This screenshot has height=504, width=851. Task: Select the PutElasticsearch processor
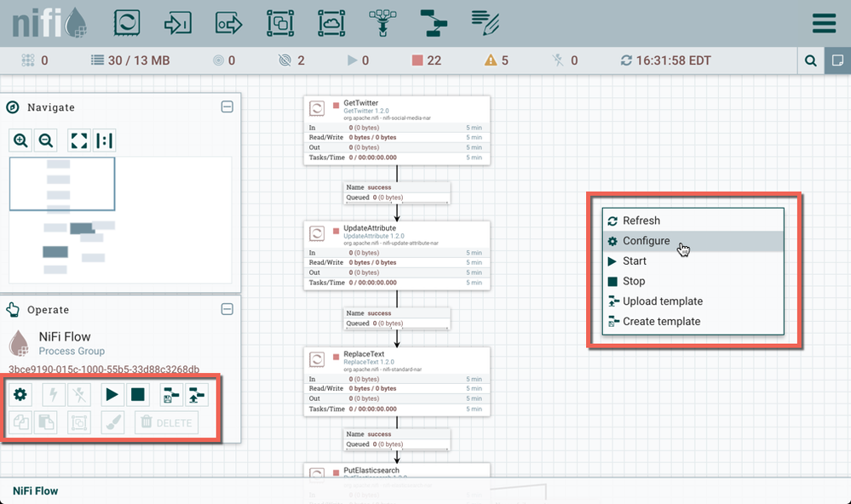point(397,470)
